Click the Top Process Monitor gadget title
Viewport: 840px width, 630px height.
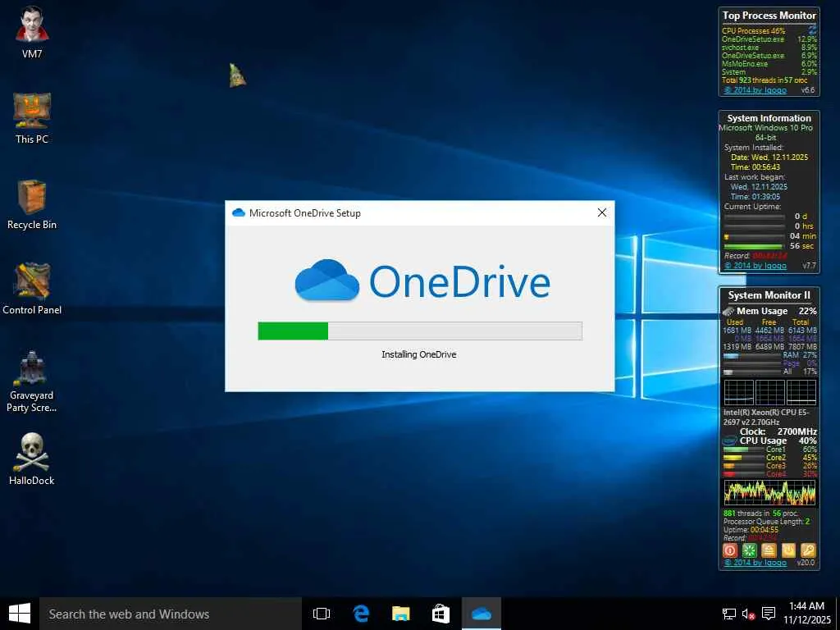tap(769, 16)
